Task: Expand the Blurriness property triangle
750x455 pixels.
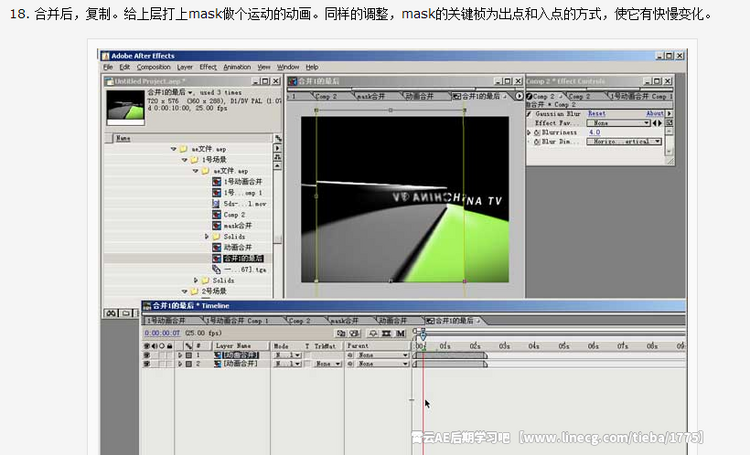Action: pyautogui.click(x=529, y=133)
